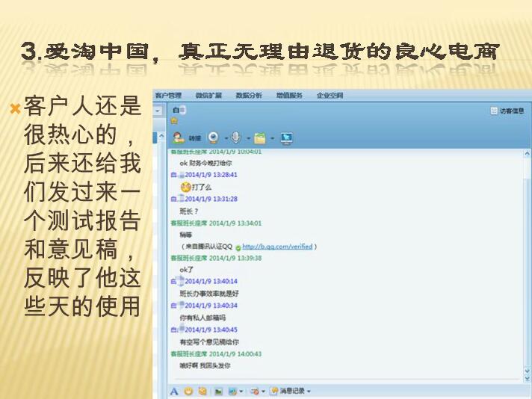Click 客服班长座席 2014/1/9 13:34:01 header

pos(216,223)
